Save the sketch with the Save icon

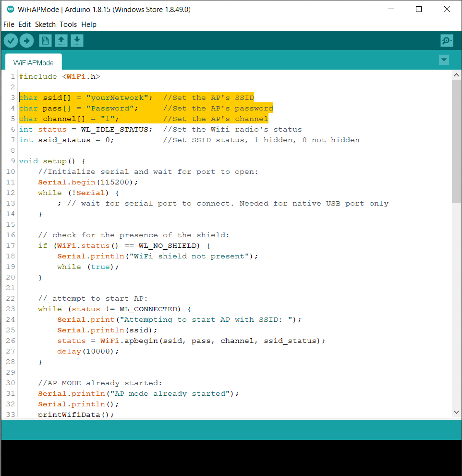77,41
